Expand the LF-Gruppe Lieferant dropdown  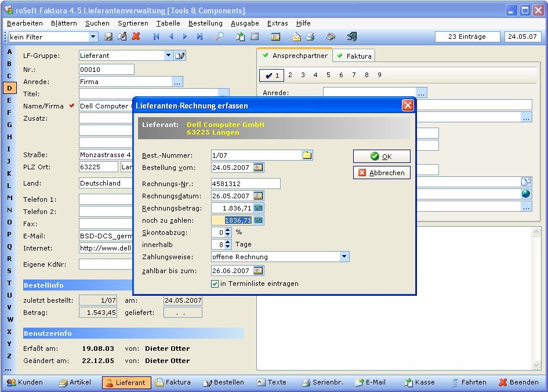point(168,56)
